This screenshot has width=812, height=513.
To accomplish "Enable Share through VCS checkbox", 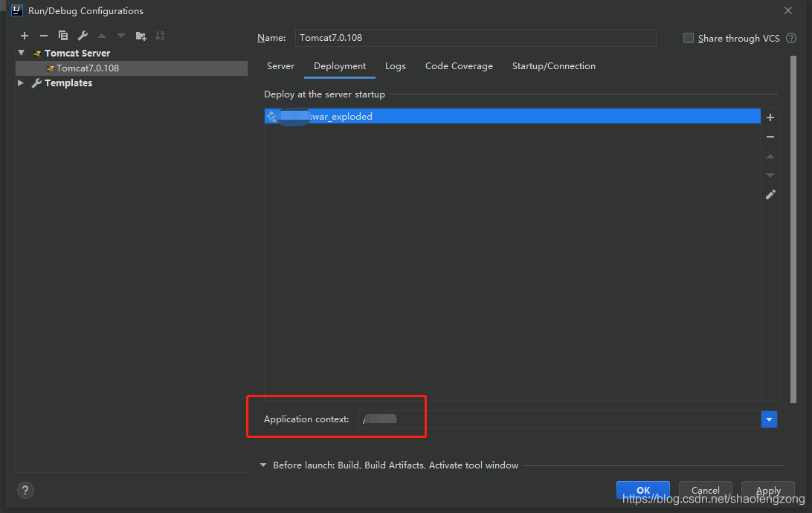I will coord(689,38).
